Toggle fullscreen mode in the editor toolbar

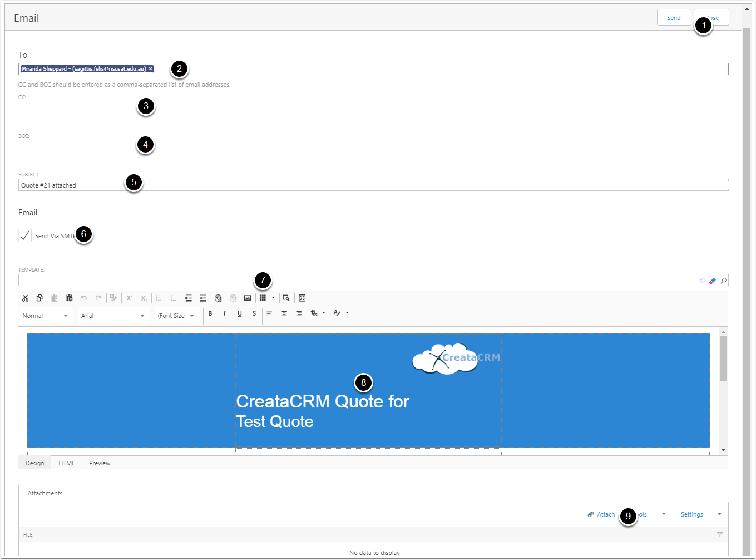pyautogui.click(x=302, y=298)
